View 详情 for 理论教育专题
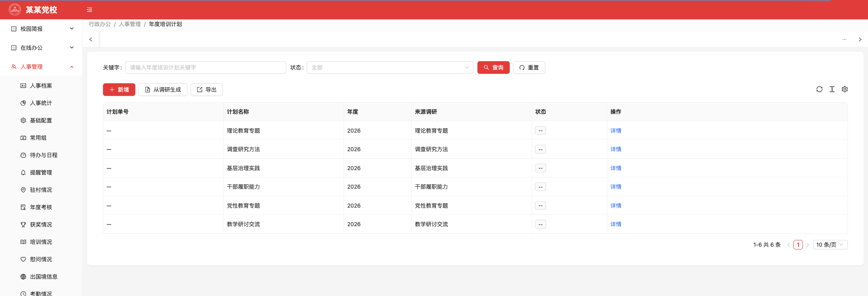This screenshot has width=868, height=296. (615, 131)
